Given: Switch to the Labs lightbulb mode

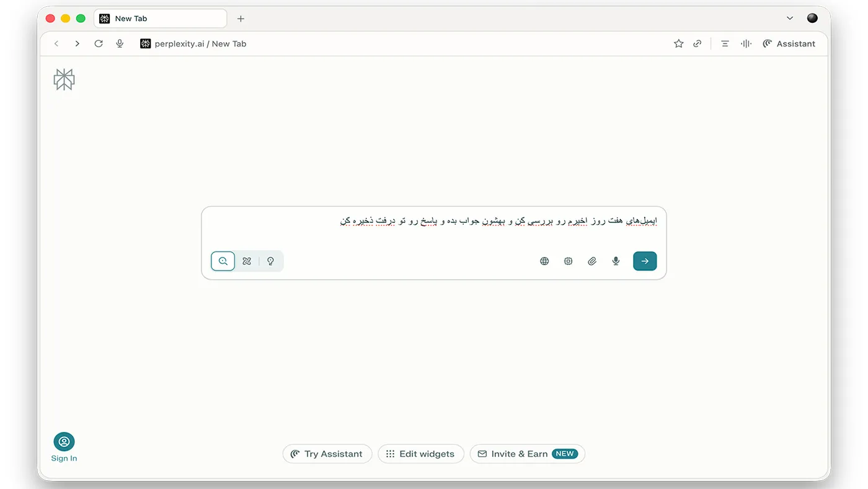Looking at the screenshot, I should pyautogui.click(x=270, y=261).
